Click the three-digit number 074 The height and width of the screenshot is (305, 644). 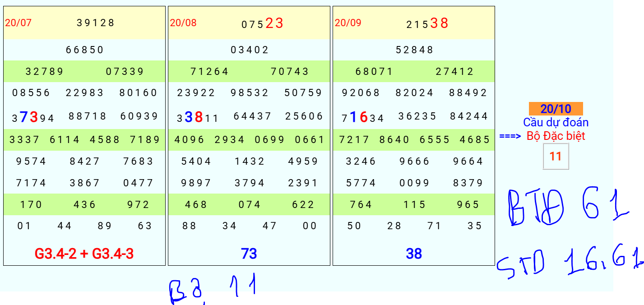[x=250, y=204]
